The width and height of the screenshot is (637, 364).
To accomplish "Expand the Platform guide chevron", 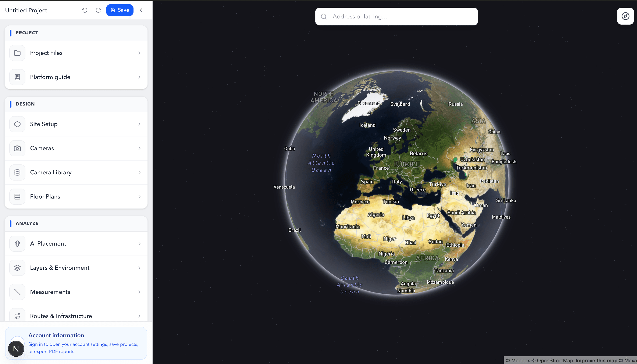I will click(139, 77).
